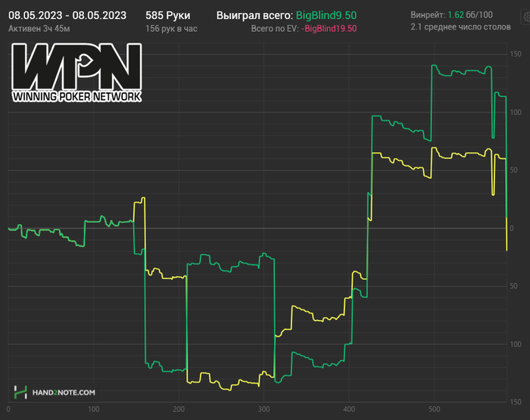Select the BigBlind9.50 total won value
The width and height of the screenshot is (530, 420).
(x=326, y=16)
